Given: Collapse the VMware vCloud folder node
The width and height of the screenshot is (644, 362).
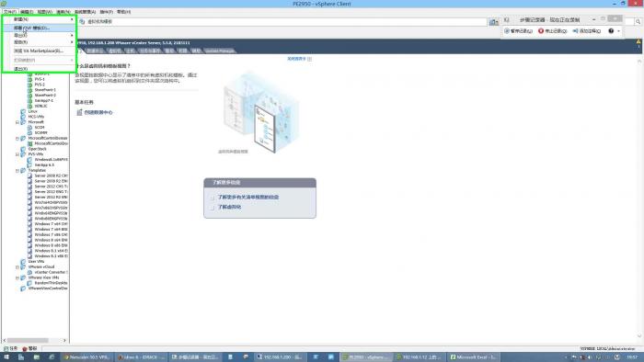Looking at the screenshot, I should (x=17, y=266).
